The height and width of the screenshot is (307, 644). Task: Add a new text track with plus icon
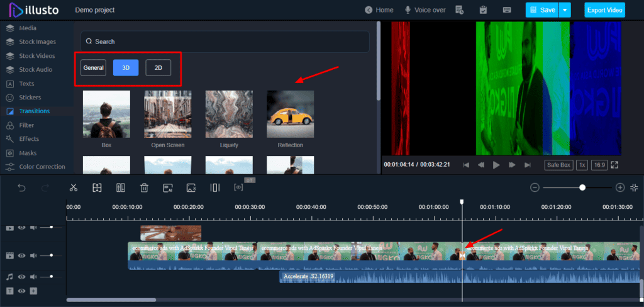pyautogui.click(x=34, y=291)
